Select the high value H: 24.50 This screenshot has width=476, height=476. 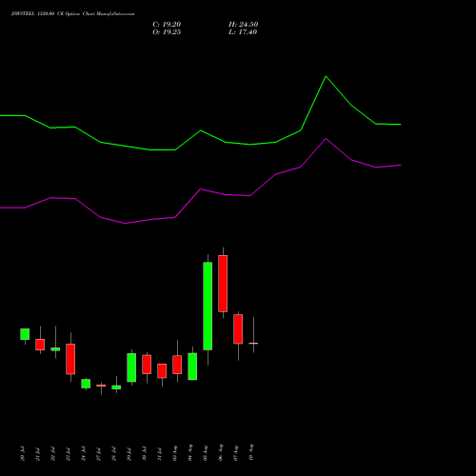pyautogui.click(x=244, y=25)
